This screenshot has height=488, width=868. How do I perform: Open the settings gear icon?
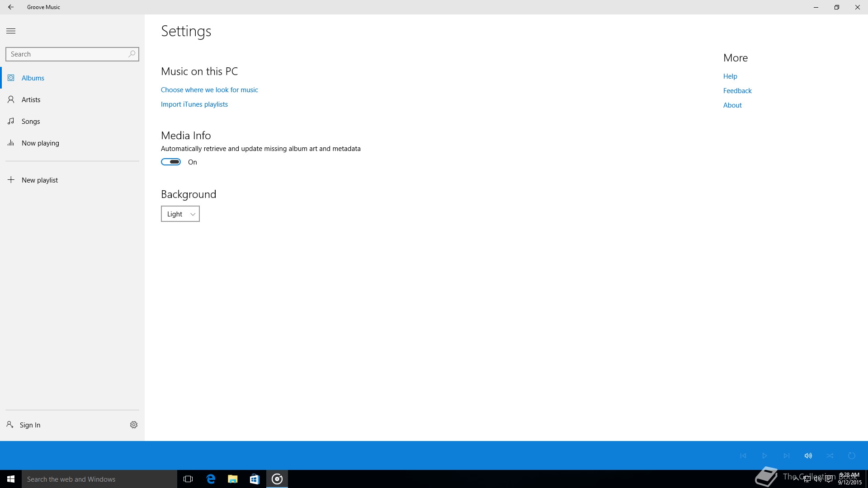pos(134,425)
